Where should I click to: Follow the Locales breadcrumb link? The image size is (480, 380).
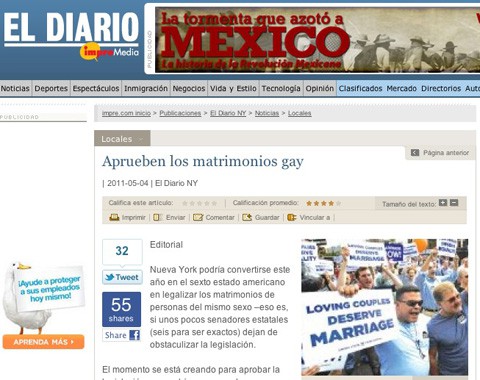coord(299,113)
